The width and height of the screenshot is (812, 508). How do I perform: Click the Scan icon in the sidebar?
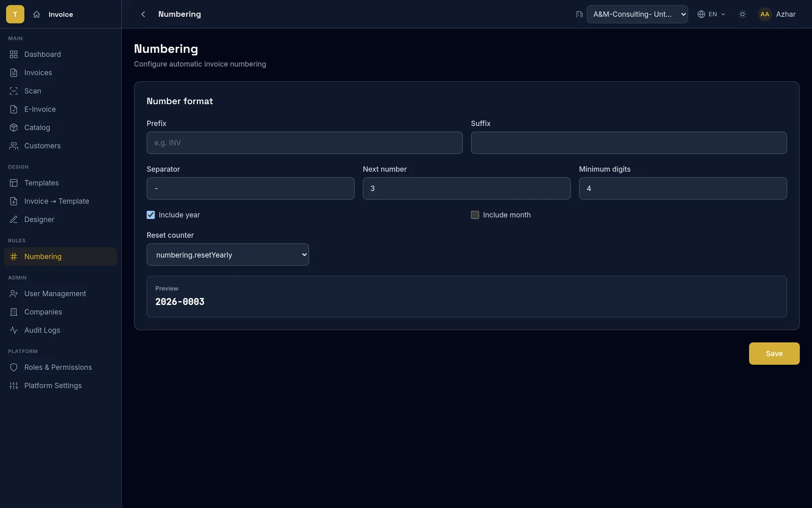coord(14,91)
